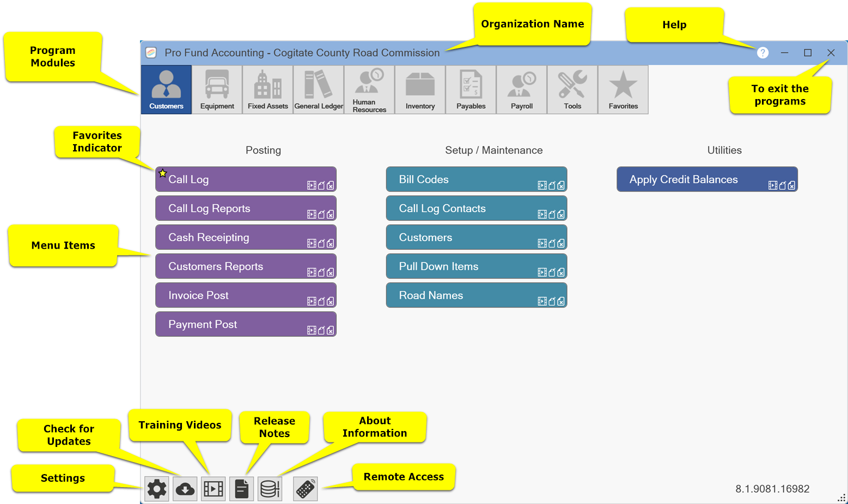Select the Customers module tab

(x=166, y=90)
